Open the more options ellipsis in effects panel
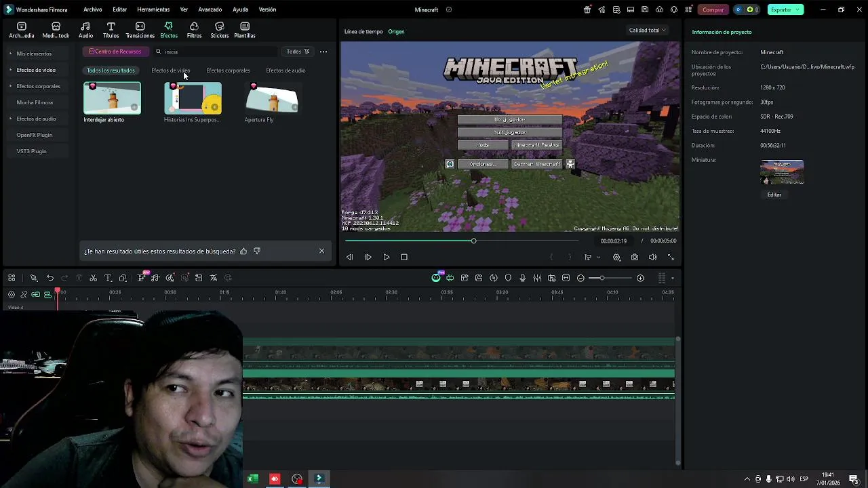The width and height of the screenshot is (868, 488). (323, 52)
